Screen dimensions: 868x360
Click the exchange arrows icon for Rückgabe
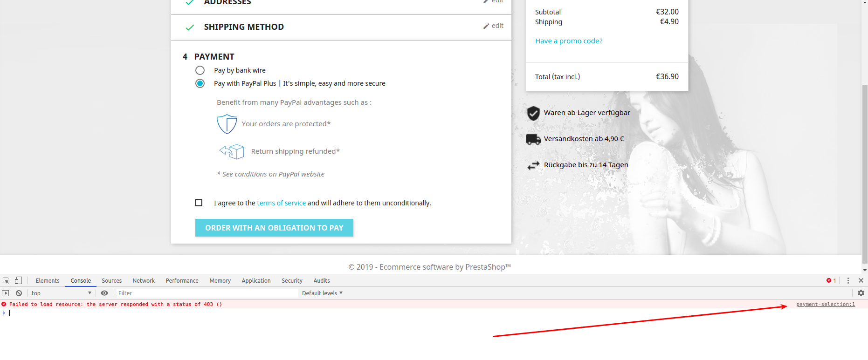coord(533,165)
